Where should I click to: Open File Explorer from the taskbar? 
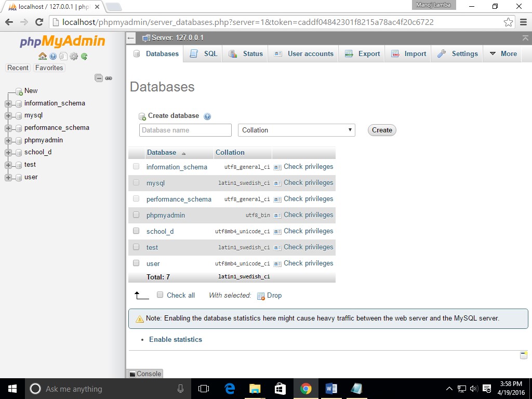[255, 389]
